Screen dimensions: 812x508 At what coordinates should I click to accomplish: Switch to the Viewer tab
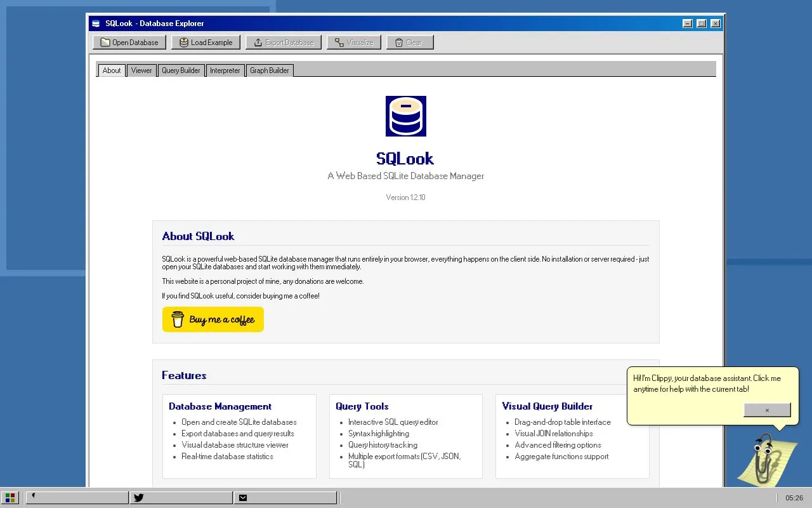141,70
